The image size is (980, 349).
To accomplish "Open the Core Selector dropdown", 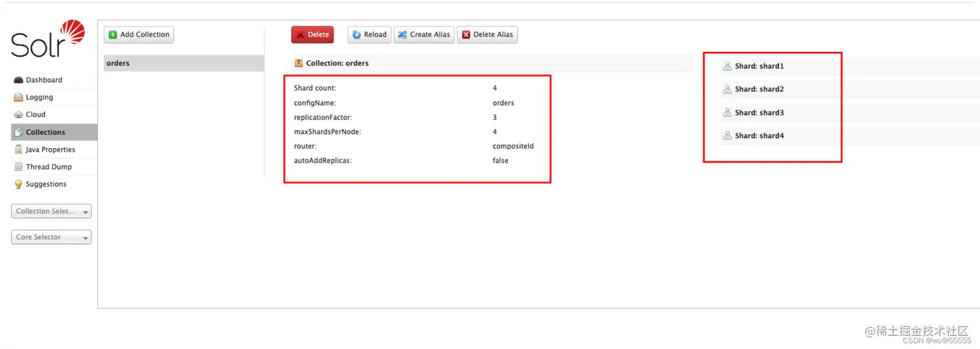I will 51,237.
